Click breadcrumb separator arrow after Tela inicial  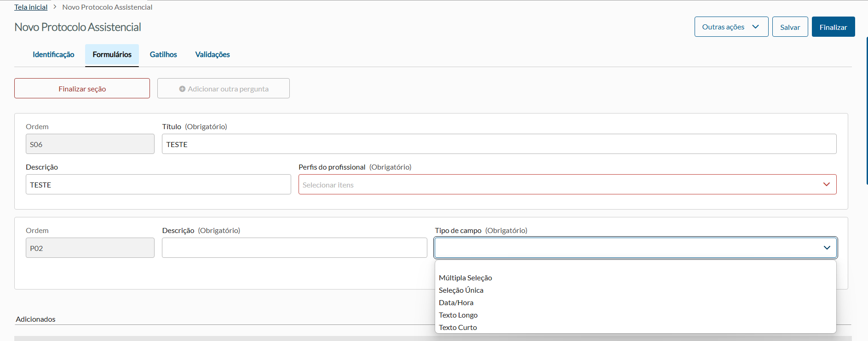(55, 7)
